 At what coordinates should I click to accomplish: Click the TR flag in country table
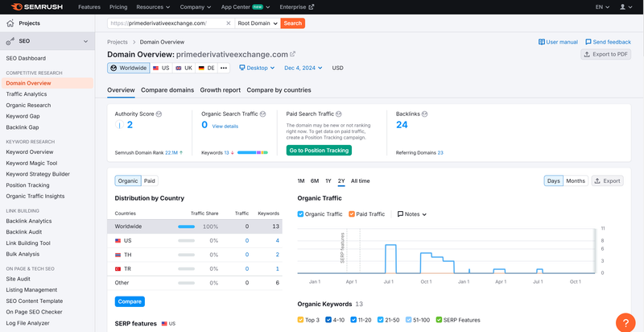[x=118, y=268]
